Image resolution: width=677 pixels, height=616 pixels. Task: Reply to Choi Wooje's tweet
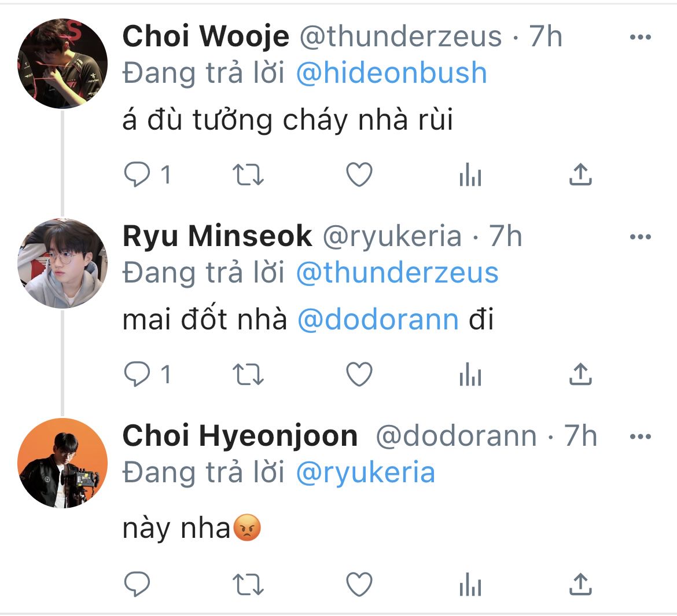[x=137, y=175]
